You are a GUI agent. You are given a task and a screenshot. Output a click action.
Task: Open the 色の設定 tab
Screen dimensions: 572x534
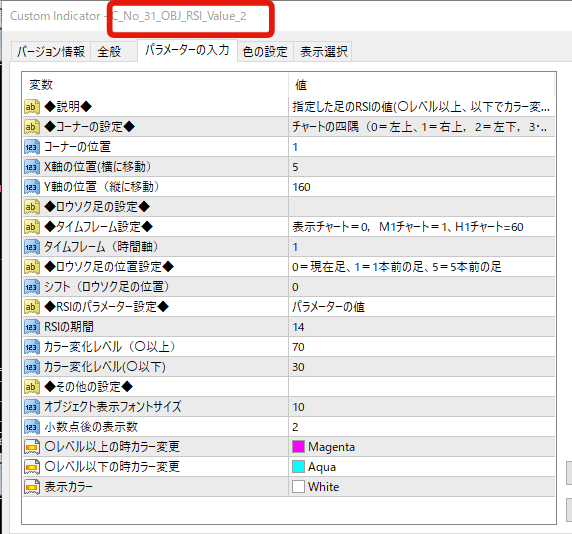pyautogui.click(x=265, y=51)
